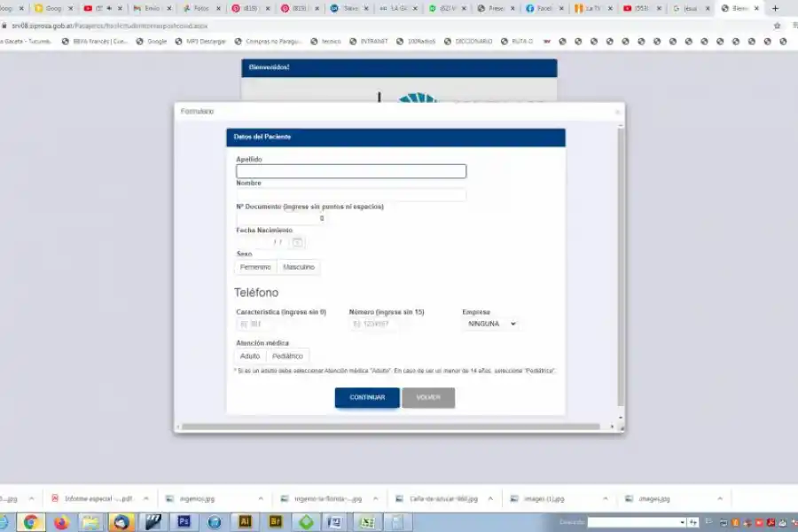Launch Adobe Illustrator from taskbar

[246, 522]
